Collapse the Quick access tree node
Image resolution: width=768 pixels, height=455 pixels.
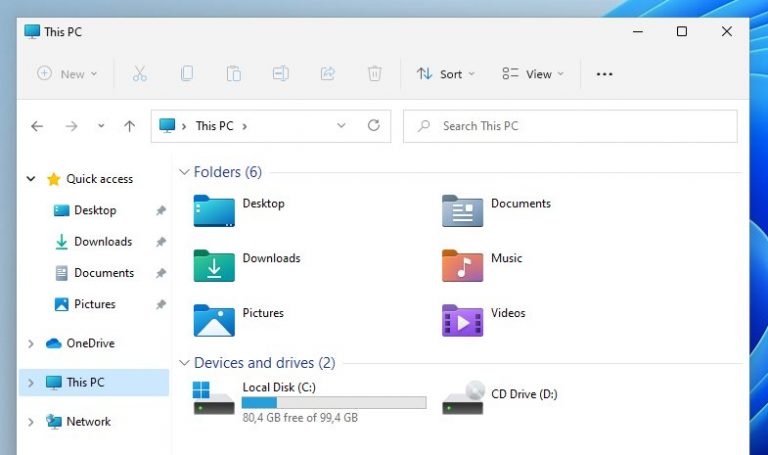(x=31, y=179)
